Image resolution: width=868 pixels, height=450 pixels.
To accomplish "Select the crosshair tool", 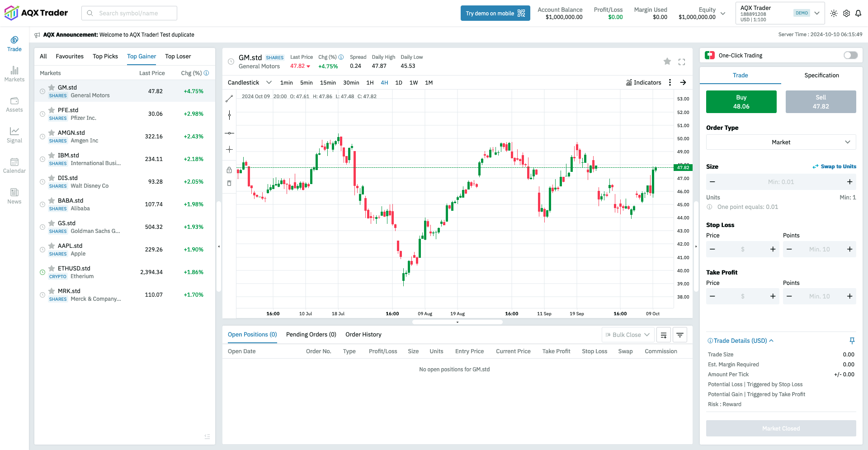I will tap(229, 149).
